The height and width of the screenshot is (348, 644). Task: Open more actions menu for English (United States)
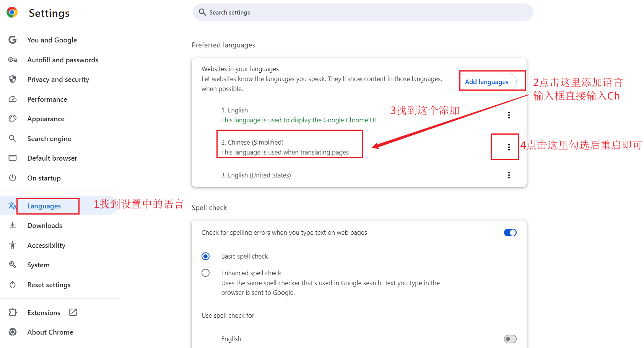coord(509,175)
